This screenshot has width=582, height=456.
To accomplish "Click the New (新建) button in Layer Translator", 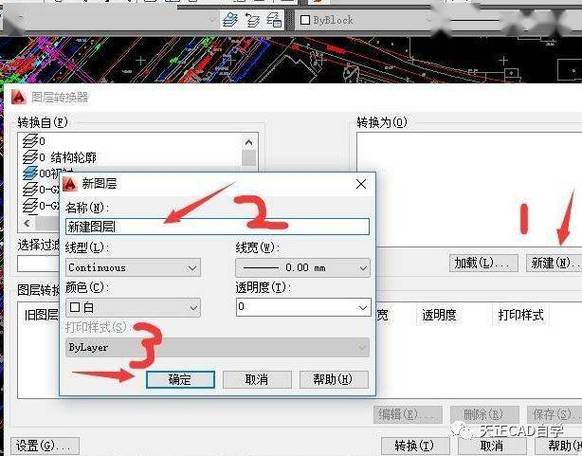I will point(554,263).
